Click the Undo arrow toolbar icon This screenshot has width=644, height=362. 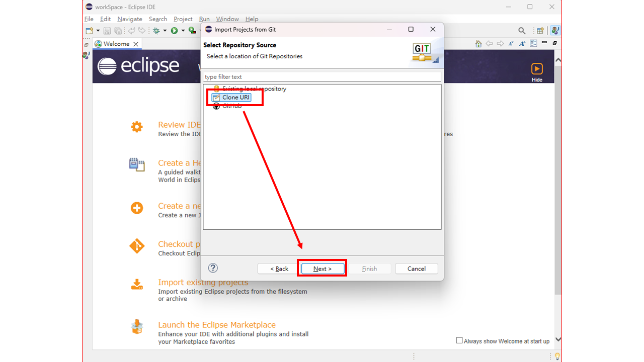(132, 30)
